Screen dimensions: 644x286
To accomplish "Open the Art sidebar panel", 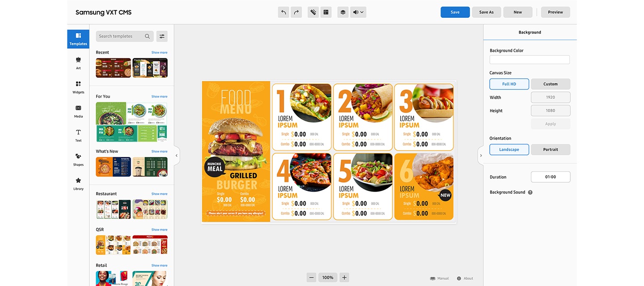I will click(78, 63).
